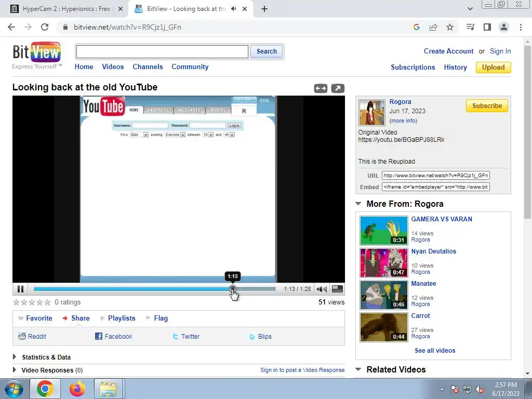The height and width of the screenshot is (399, 532).
Task: Share the video on Twitter
Action: (186, 336)
